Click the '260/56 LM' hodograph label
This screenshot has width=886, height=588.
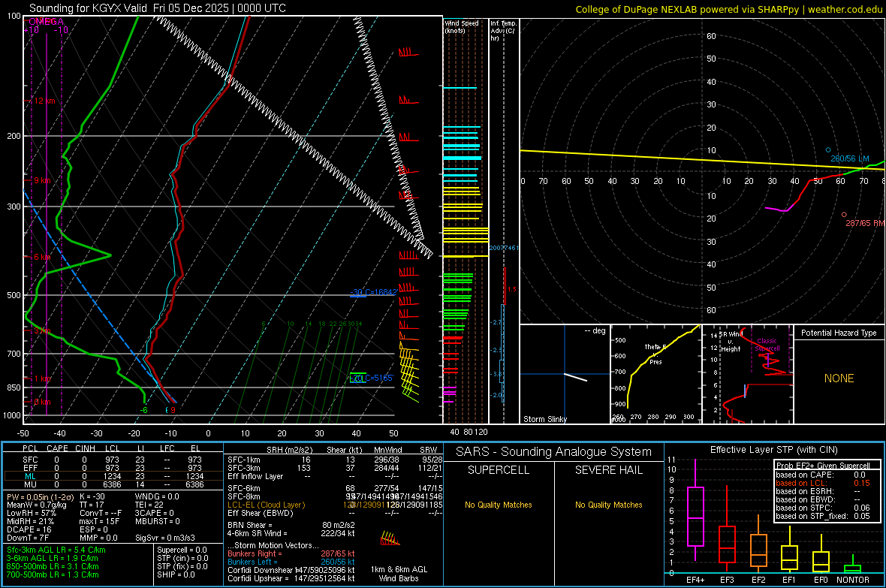click(x=850, y=159)
